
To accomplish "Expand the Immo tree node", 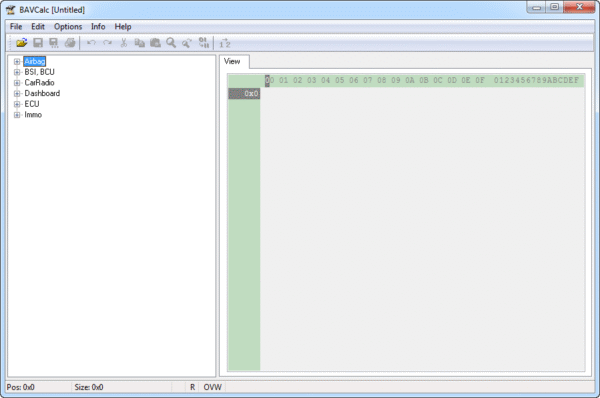I will point(17,115).
